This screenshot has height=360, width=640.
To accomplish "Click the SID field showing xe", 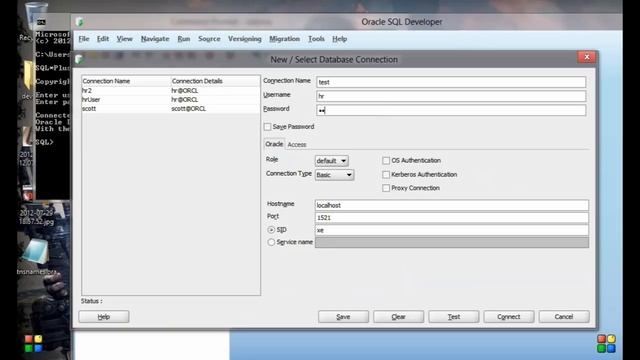I will 451,230.
